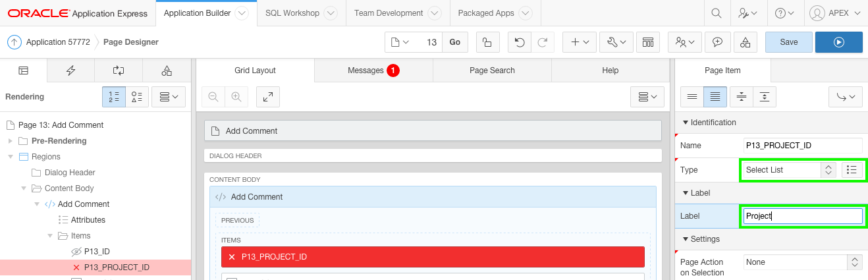
Task: Toggle Show All properties in Page Item
Action: click(715, 97)
